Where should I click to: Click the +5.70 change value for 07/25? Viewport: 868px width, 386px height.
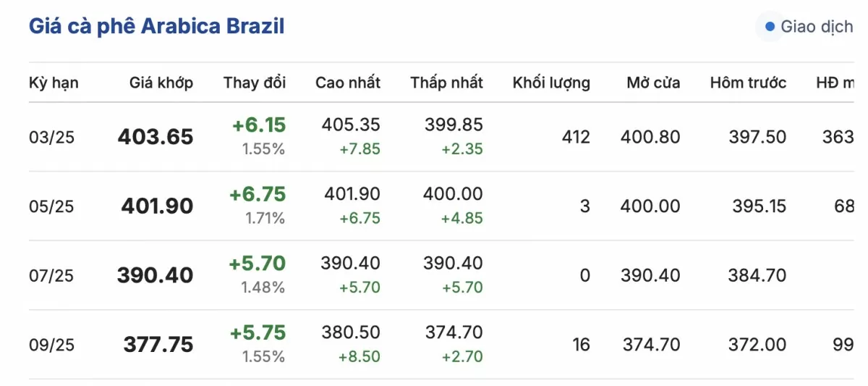257,264
